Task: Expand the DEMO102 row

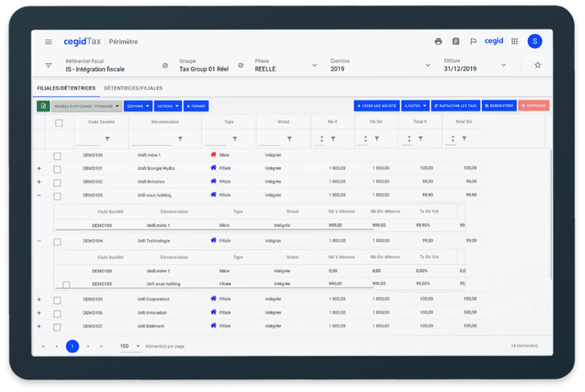Action: [39, 182]
